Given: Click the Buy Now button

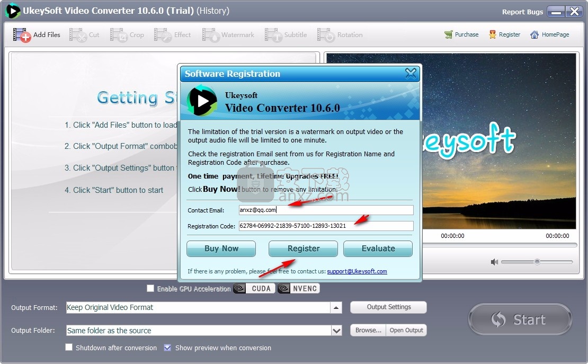Looking at the screenshot, I should pos(221,248).
